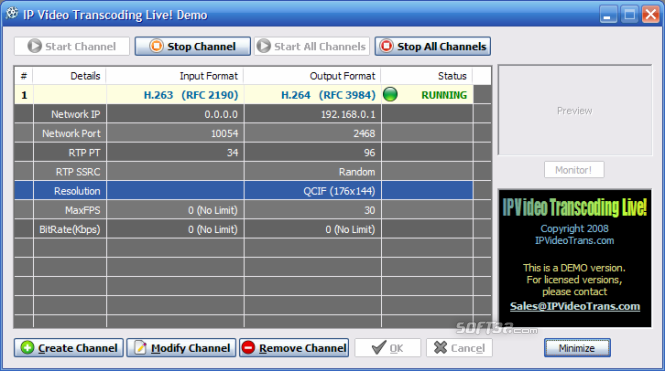Open the Sales@IPVideoTrans.com email link
Image resolution: width=665 pixels, height=371 pixels.
575,306
